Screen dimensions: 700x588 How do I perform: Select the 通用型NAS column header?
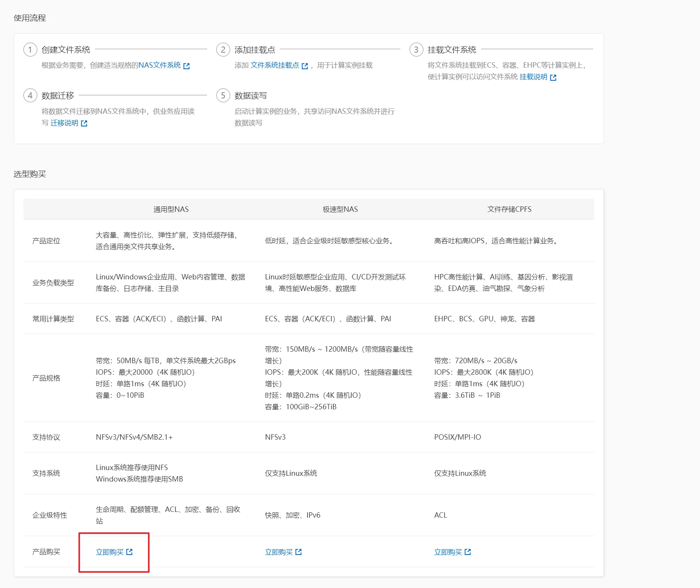[x=171, y=209]
